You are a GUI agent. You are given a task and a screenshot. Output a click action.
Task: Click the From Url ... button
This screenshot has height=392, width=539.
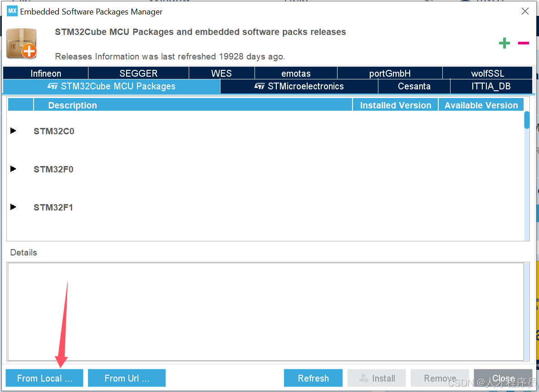pos(127,378)
